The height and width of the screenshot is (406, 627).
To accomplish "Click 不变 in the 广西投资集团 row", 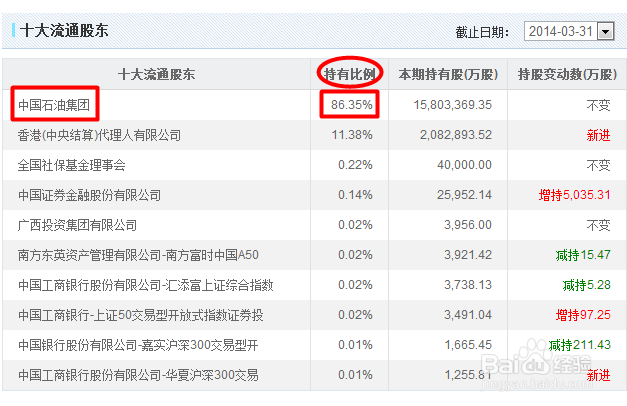I will point(599,225).
